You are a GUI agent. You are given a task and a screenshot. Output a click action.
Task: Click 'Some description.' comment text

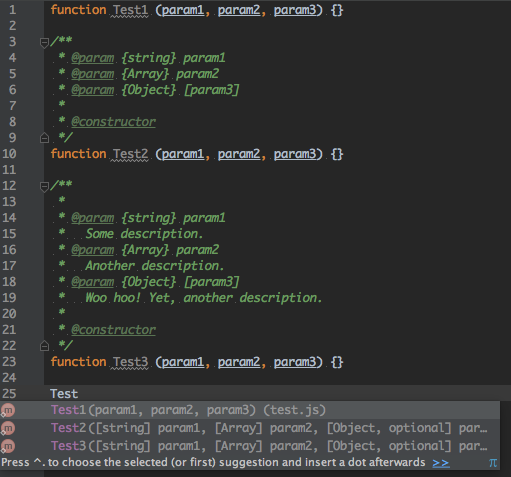pos(144,234)
